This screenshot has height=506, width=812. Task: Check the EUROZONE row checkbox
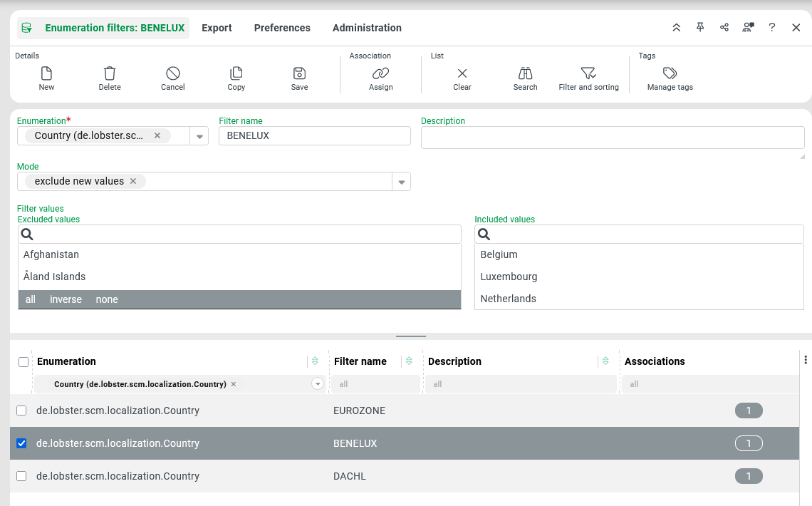click(21, 411)
